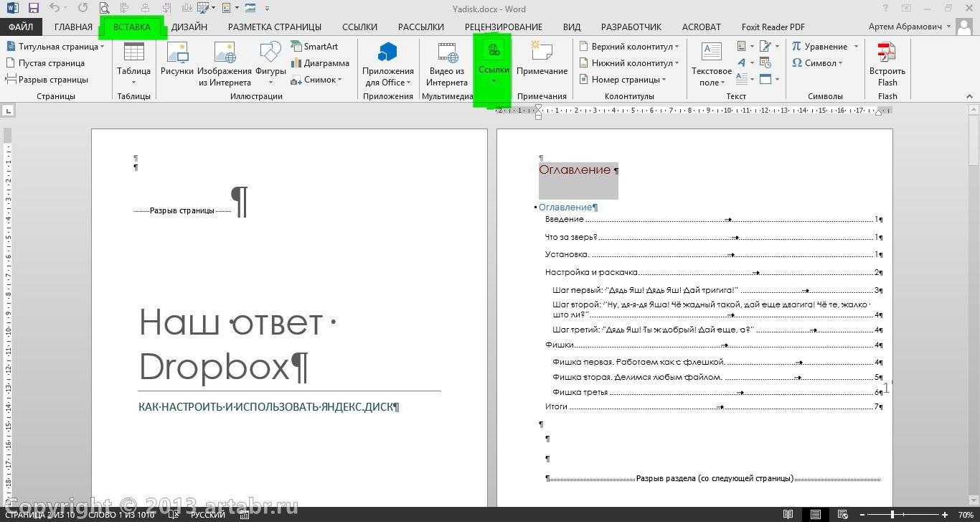
Task: Switch to Foxit Reader PDF tab
Action: 773,27
